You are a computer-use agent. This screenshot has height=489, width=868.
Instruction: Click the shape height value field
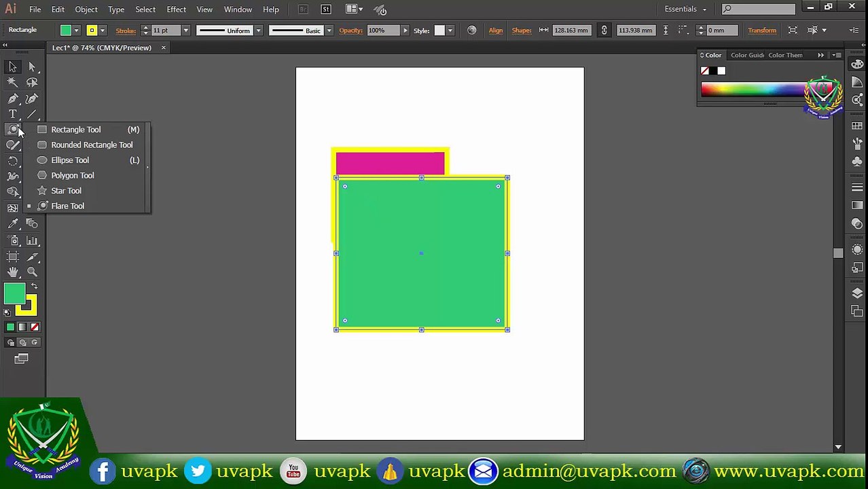(636, 31)
